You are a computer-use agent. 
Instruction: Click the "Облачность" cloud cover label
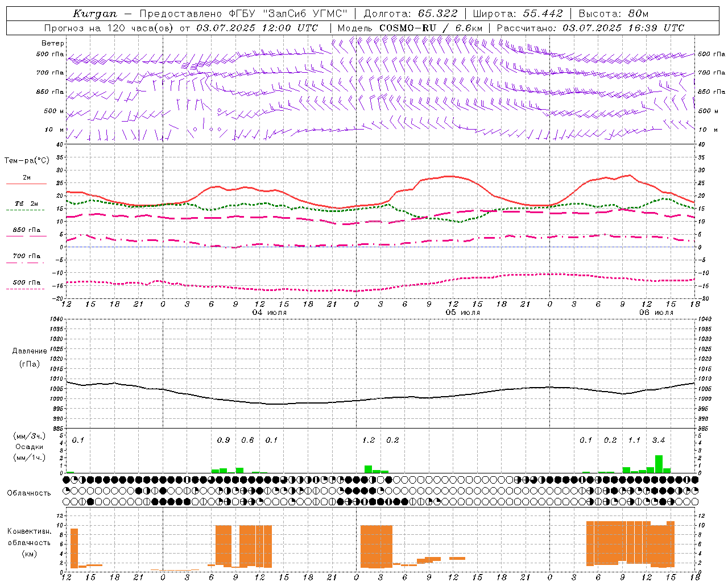tap(28, 493)
